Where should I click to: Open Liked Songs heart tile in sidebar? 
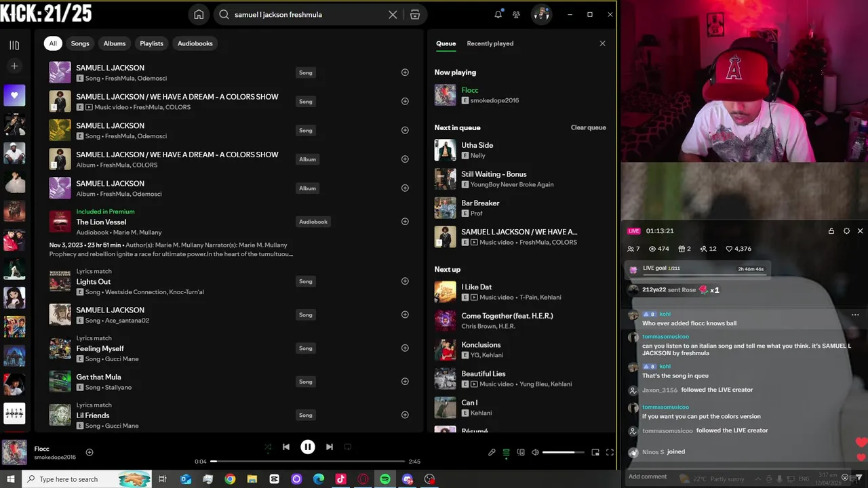(14, 96)
